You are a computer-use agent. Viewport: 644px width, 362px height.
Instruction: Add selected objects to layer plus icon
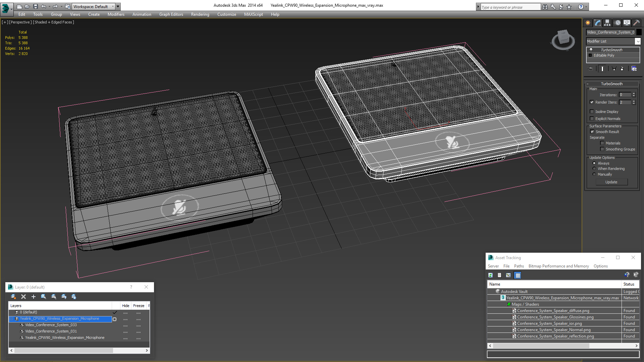tap(34, 297)
